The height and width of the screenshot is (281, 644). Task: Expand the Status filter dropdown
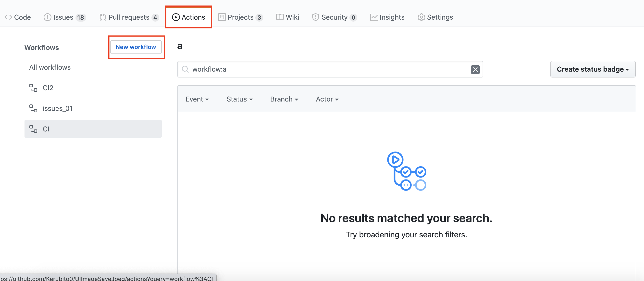239,99
